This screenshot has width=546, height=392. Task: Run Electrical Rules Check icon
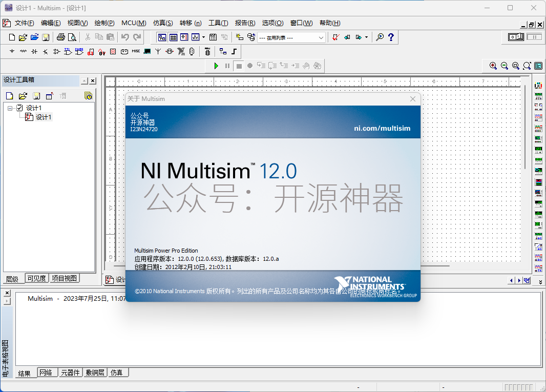click(335, 37)
